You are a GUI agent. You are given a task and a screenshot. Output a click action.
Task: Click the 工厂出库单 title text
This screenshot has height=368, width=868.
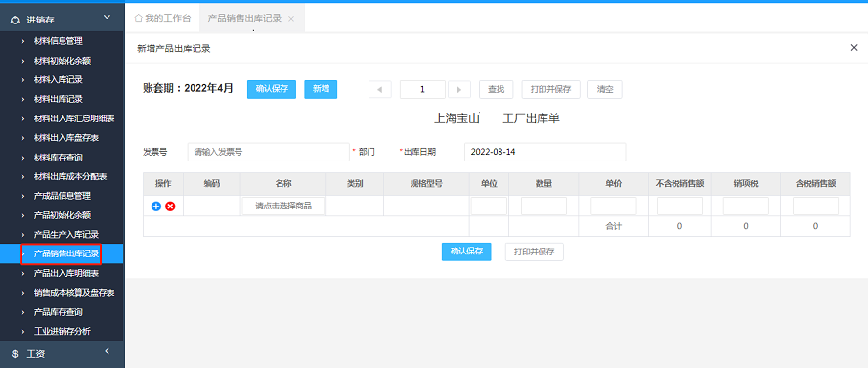(532, 118)
